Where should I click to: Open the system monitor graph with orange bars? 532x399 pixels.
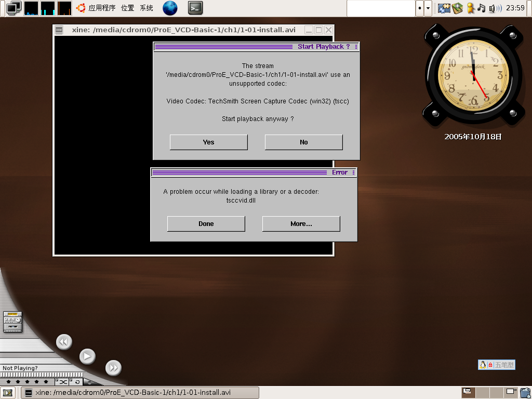tap(64, 8)
